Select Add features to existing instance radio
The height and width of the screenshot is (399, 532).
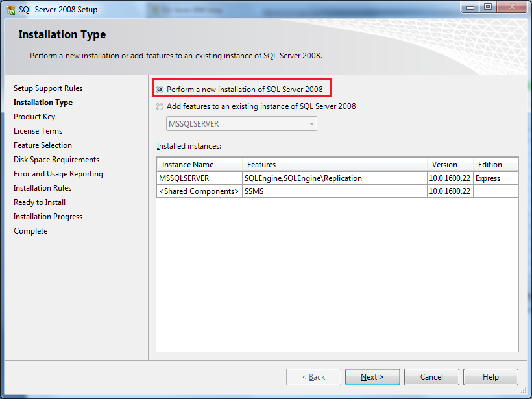pos(160,106)
